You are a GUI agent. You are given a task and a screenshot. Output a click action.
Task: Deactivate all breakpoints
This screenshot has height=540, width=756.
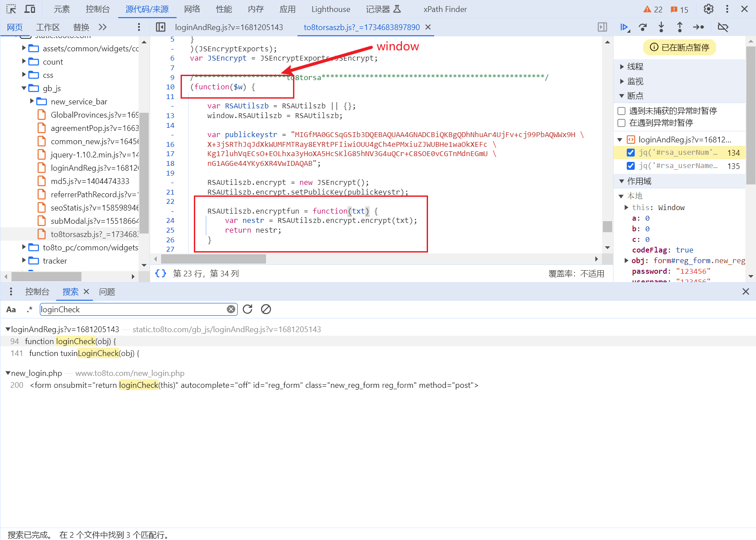pyautogui.click(x=723, y=27)
